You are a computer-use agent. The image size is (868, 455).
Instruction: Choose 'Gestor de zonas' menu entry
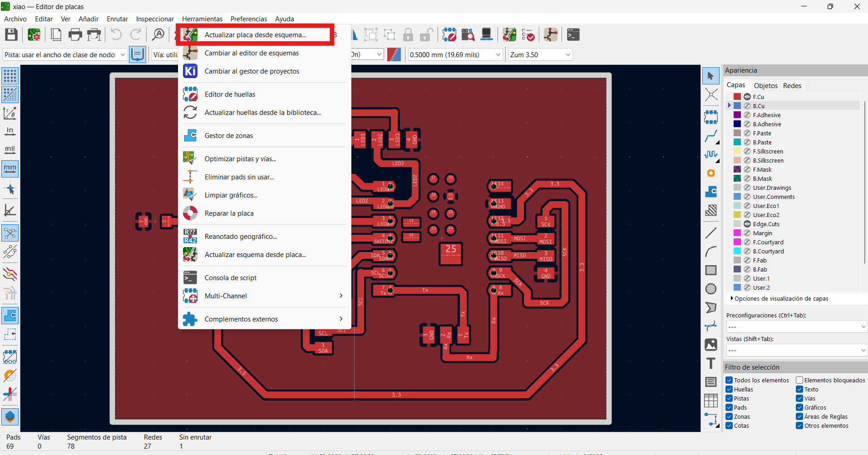pos(264,135)
